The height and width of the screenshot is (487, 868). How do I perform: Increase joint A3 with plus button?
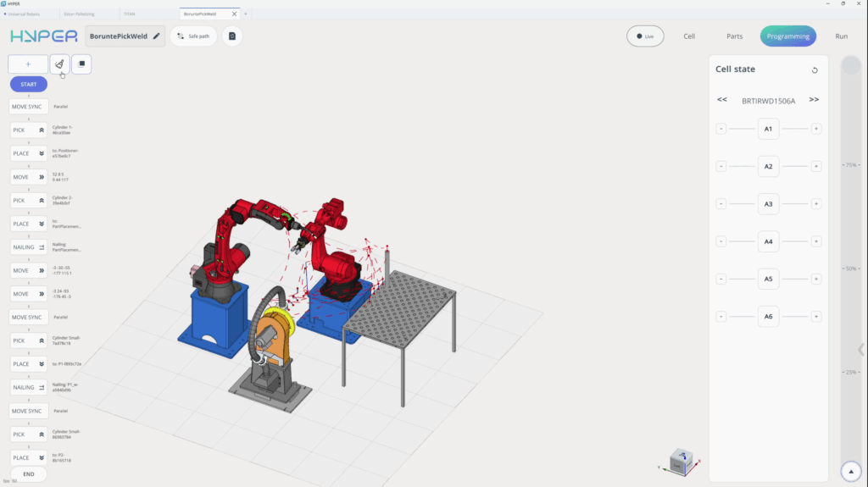coord(816,203)
